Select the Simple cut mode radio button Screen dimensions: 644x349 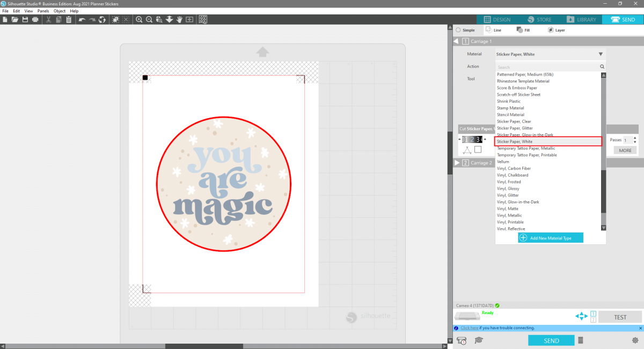pyautogui.click(x=458, y=30)
